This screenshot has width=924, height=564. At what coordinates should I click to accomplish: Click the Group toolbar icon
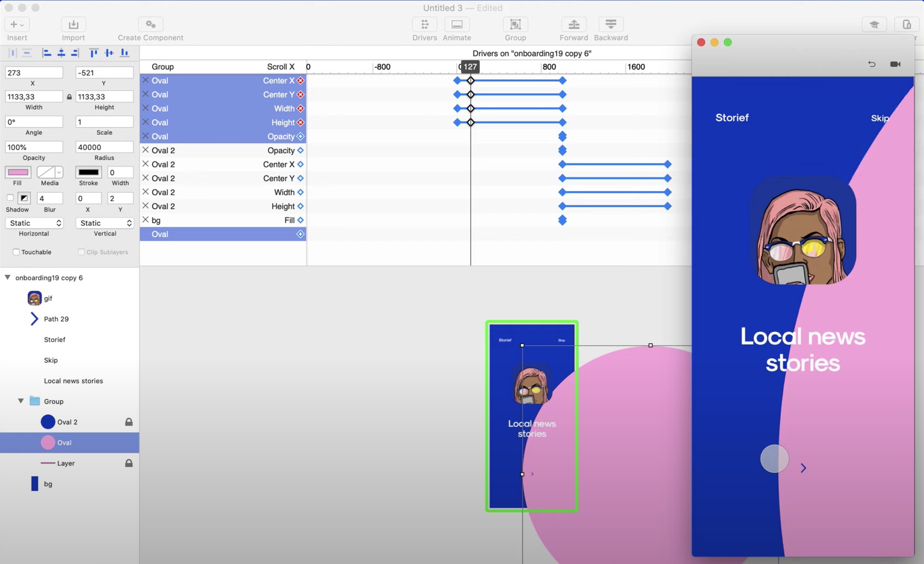515,25
